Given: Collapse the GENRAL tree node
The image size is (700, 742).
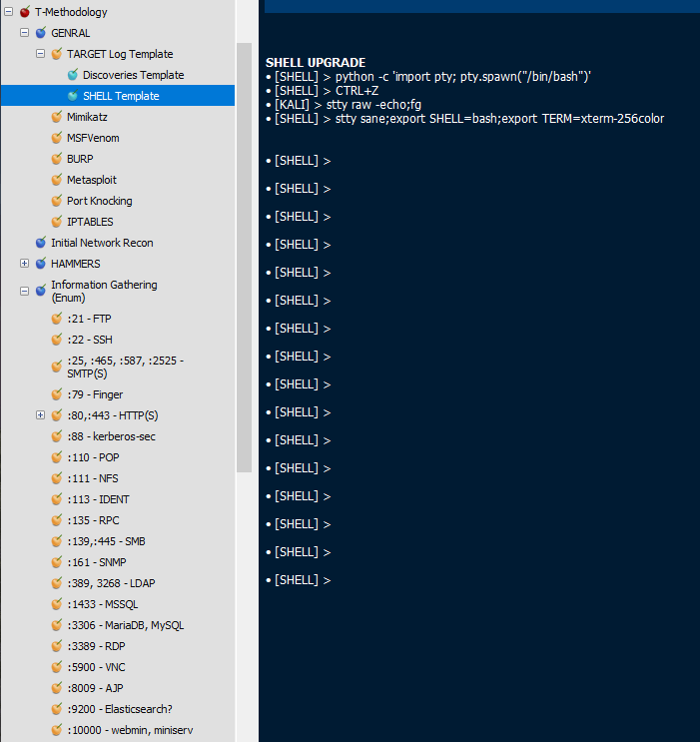Looking at the screenshot, I should (x=25, y=33).
